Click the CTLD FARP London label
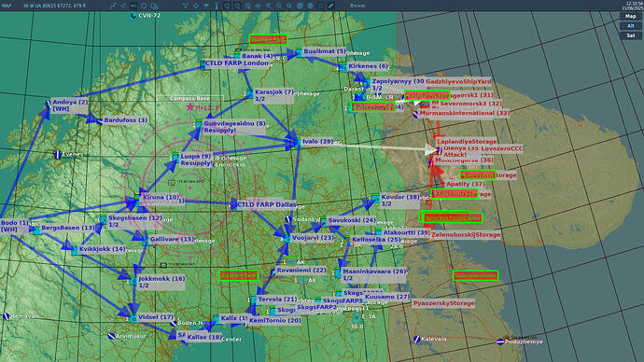644x362 pixels. [236, 63]
